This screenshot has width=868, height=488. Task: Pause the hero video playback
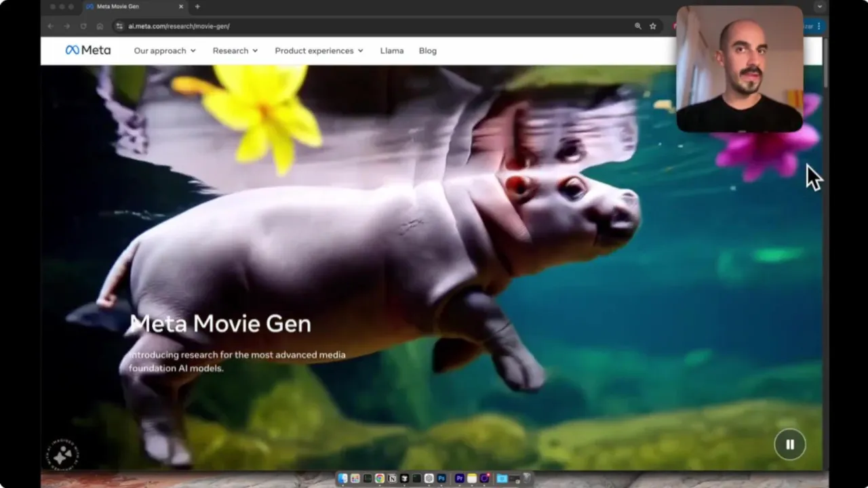tap(790, 445)
